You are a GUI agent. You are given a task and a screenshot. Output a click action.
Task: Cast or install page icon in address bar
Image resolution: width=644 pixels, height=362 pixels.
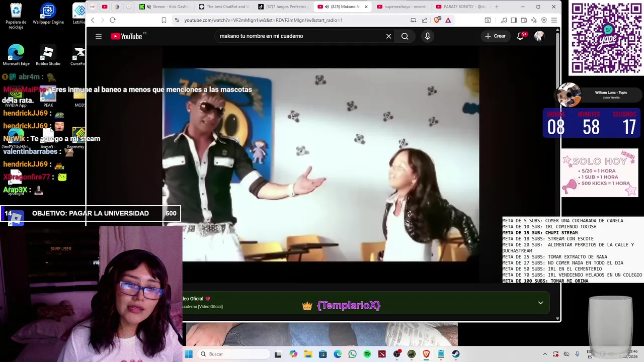[413, 20]
